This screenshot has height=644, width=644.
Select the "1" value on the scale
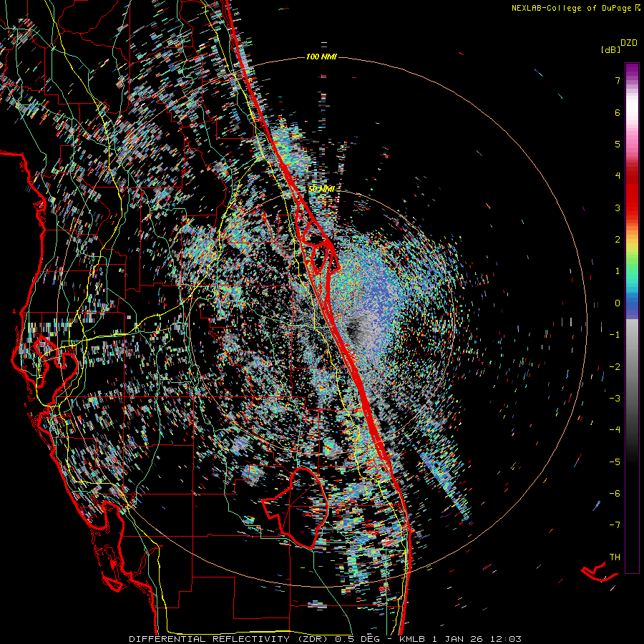[618, 271]
